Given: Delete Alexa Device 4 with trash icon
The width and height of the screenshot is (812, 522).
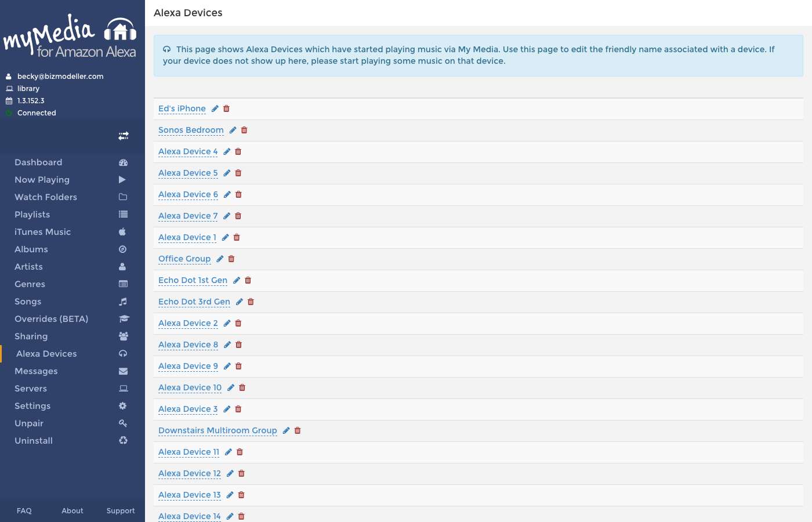Looking at the screenshot, I should (238, 152).
